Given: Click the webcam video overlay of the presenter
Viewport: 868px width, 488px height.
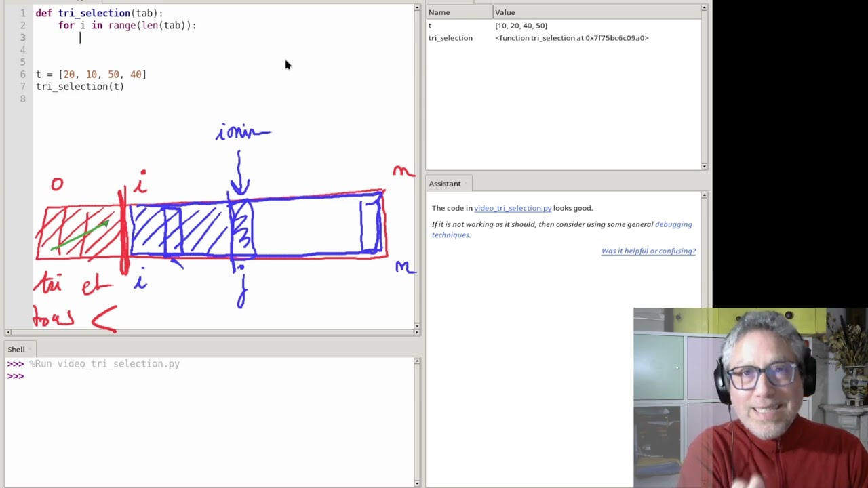Looking at the screenshot, I should point(751,398).
